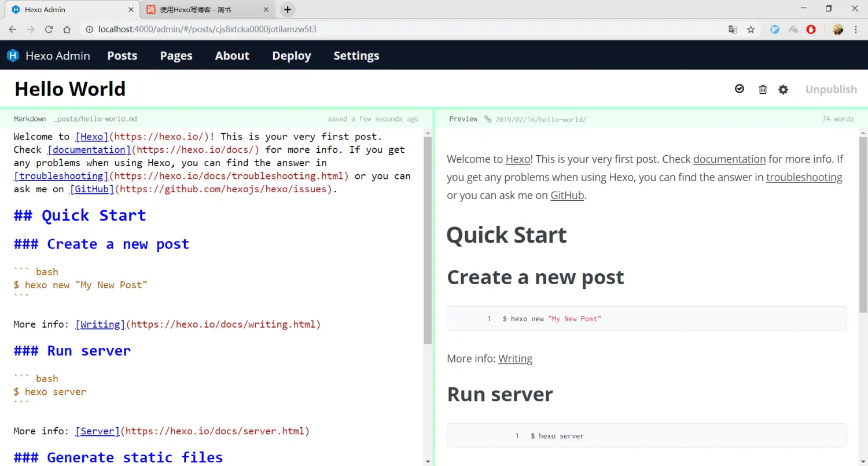This screenshot has width=868, height=466.
Task: Click the '## Quick Start' markdown line
Action: point(80,215)
